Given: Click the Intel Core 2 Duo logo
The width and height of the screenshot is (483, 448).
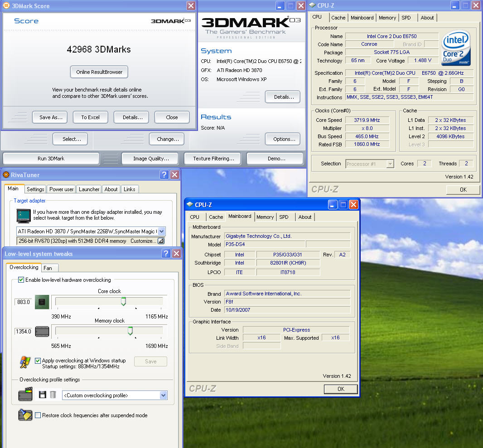Looking at the screenshot, I should [x=455, y=48].
